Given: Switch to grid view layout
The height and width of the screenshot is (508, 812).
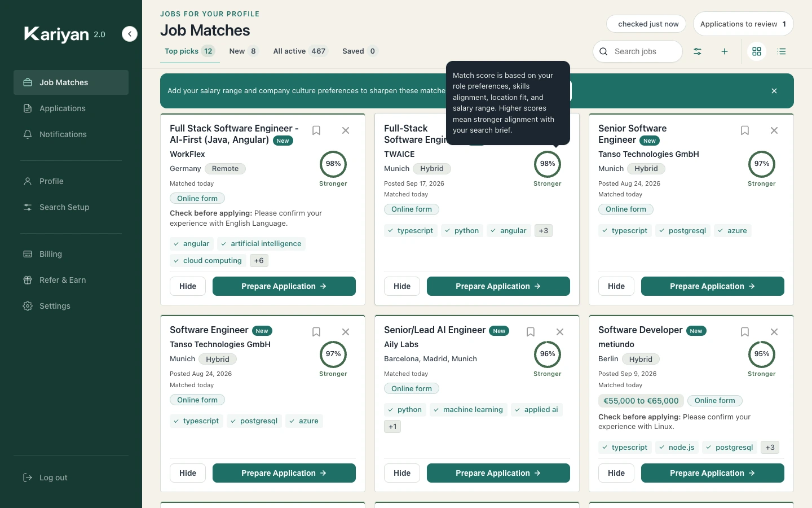Looking at the screenshot, I should pos(757,51).
